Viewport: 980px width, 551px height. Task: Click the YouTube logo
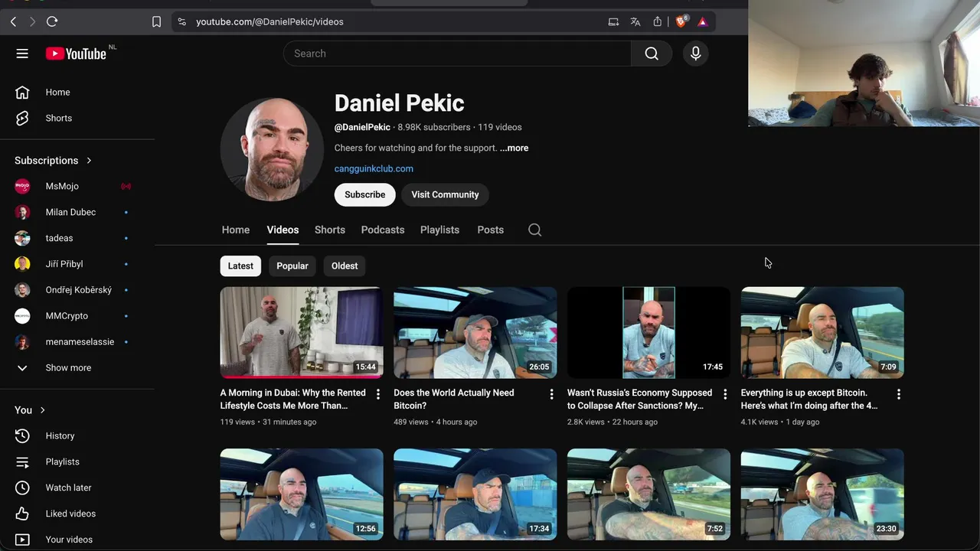76,54
